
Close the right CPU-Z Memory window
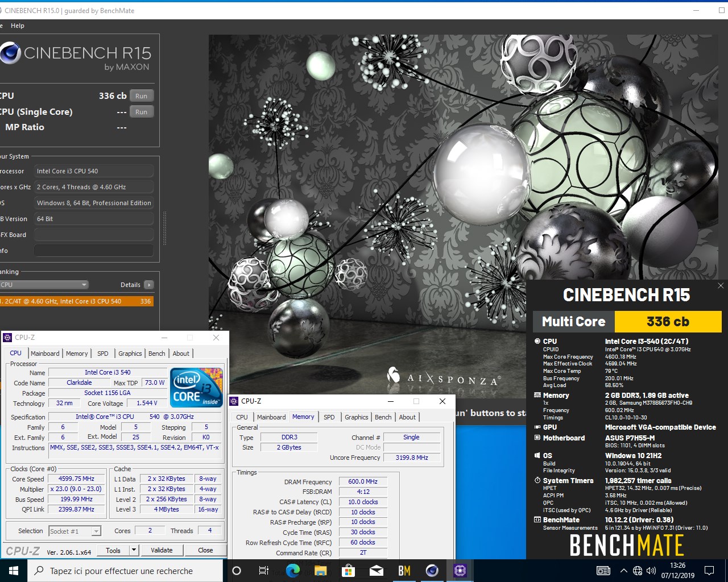point(442,401)
